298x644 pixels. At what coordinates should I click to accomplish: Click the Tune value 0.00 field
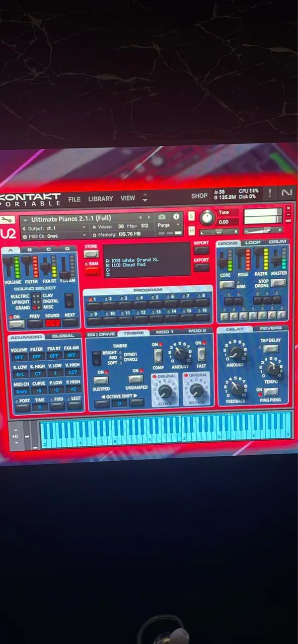[227, 221]
